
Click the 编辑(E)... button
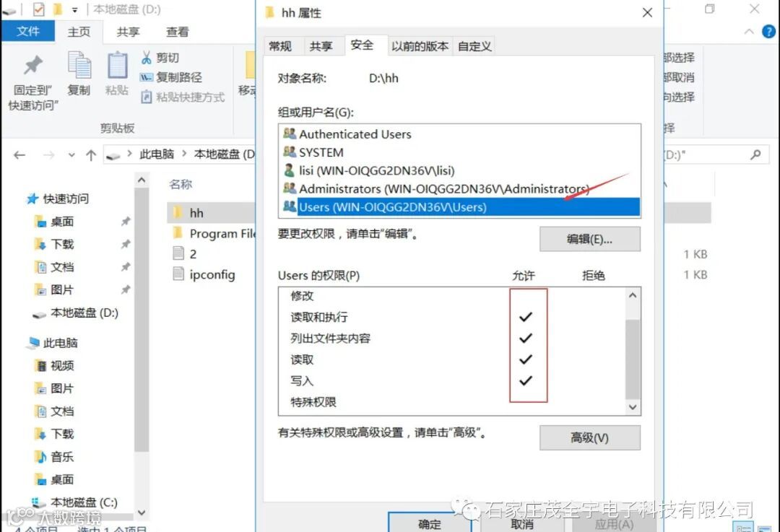(590, 239)
